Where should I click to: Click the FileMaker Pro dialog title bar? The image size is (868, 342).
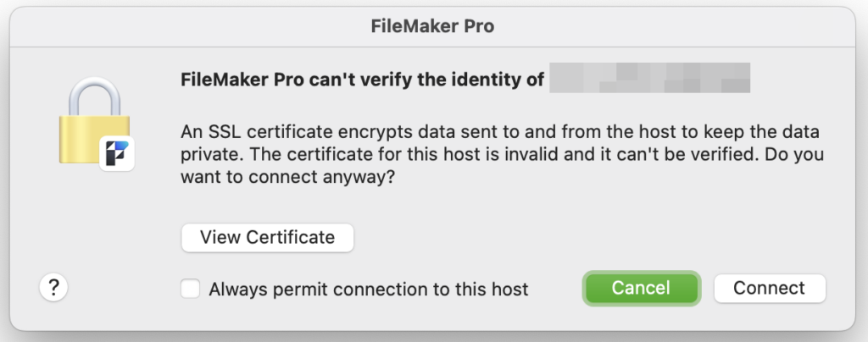[x=432, y=26]
